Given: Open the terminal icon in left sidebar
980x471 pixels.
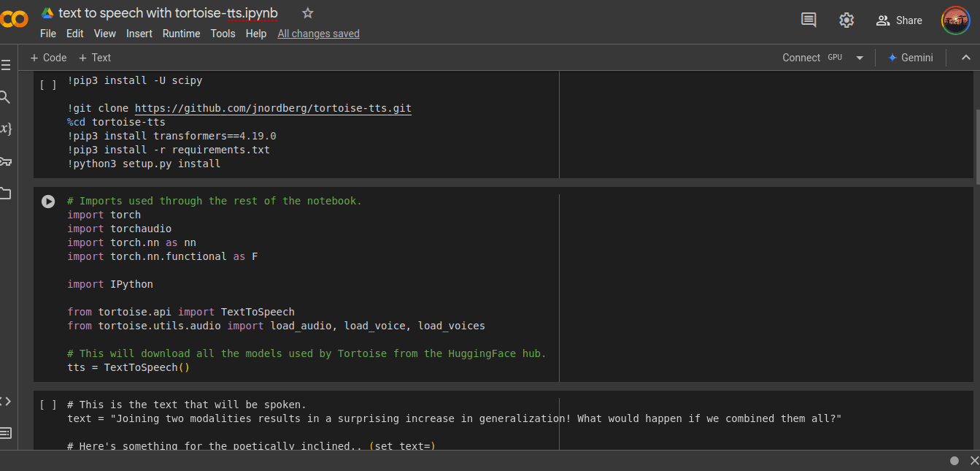Looking at the screenshot, I should 6,433.
